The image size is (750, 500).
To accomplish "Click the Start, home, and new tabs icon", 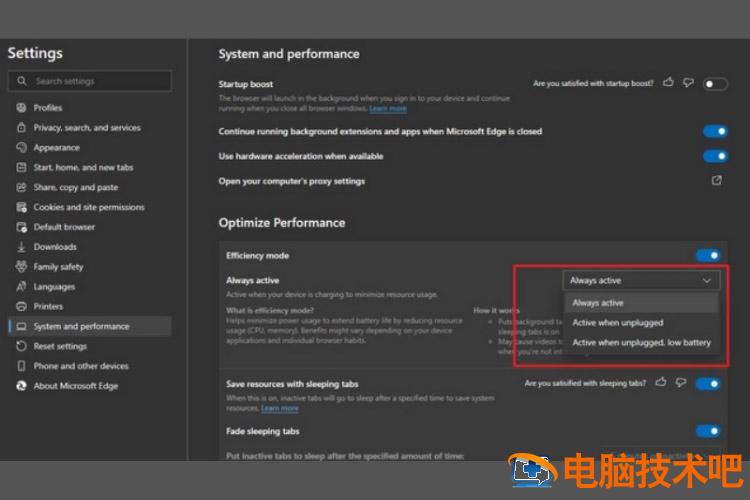I will coord(22,167).
